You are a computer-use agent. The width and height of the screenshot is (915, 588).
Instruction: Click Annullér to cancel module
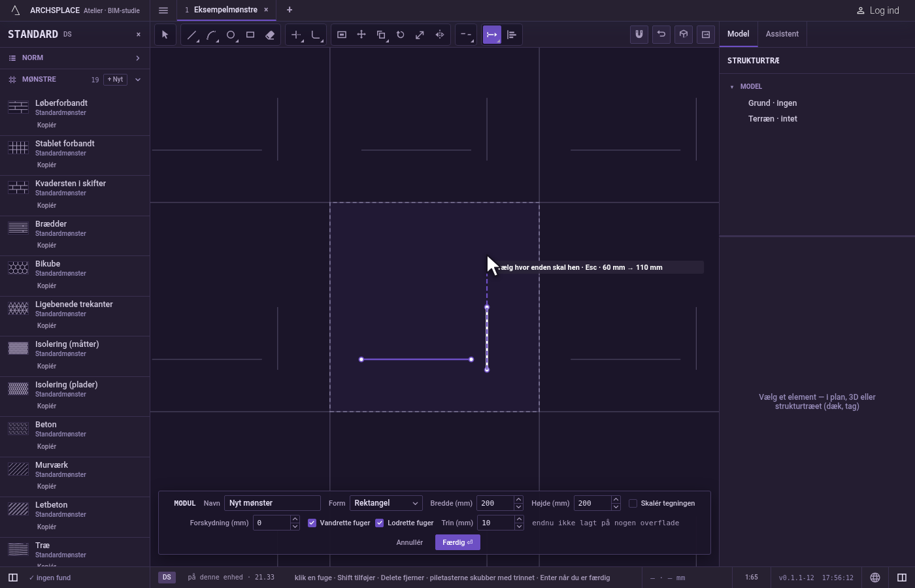(410, 542)
